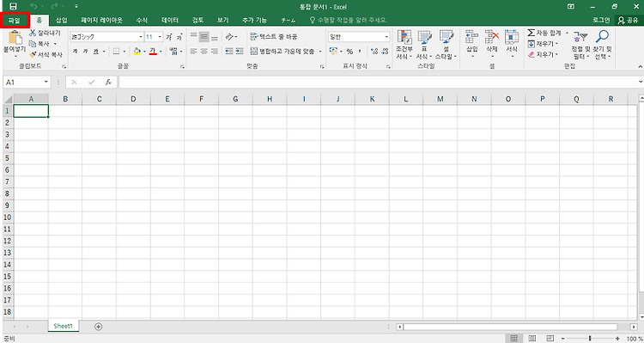Switch to the 데이터 data tab
Image resolution: width=644 pixels, height=343 pixels.
coord(170,20)
